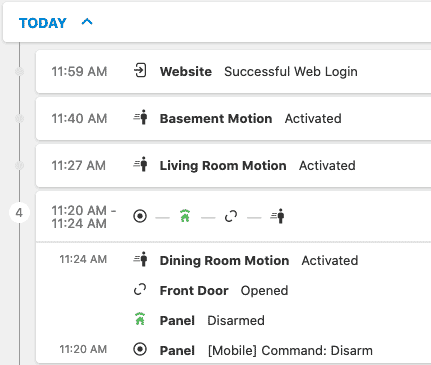
Task: Click the web login icon beside Website
Action: click(x=140, y=71)
